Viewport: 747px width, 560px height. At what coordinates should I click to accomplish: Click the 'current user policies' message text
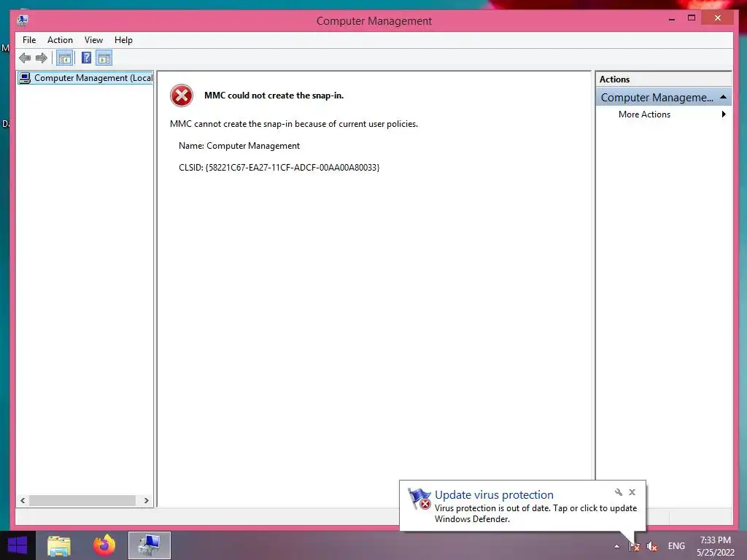click(x=294, y=124)
